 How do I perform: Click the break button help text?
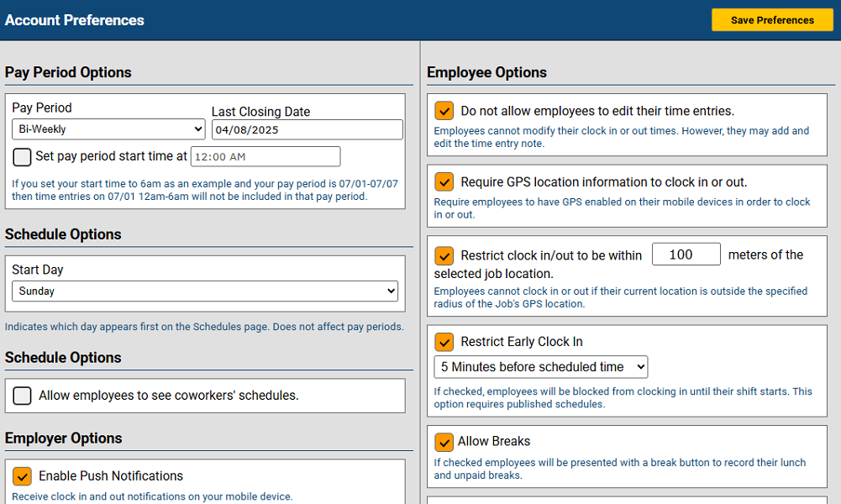[620, 469]
